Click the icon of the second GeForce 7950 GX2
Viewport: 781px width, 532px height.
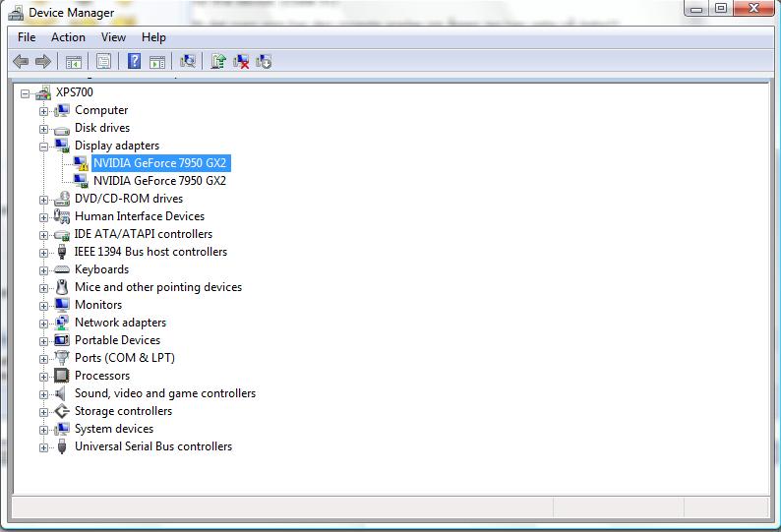coord(81,181)
